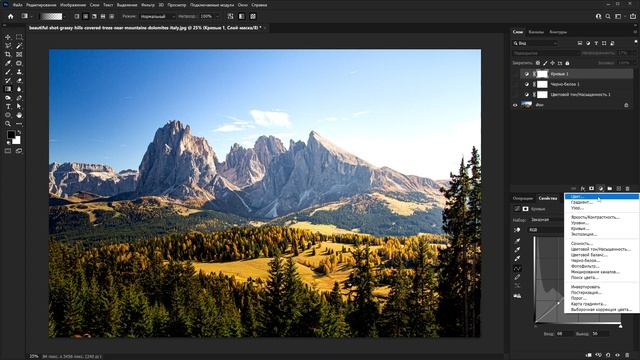Click the new adjustment layer icon
640x360 pixels.
tap(600, 189)
